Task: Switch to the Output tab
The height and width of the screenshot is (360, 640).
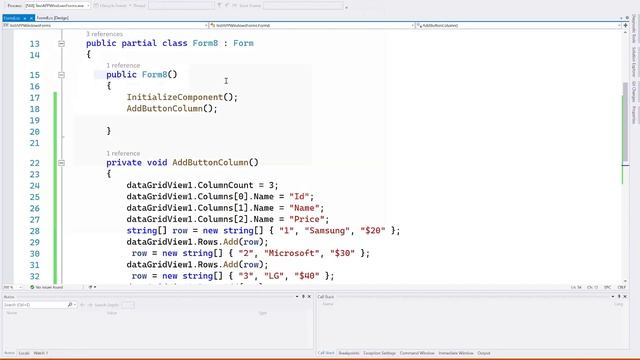Action: click(x=484, y=353)
